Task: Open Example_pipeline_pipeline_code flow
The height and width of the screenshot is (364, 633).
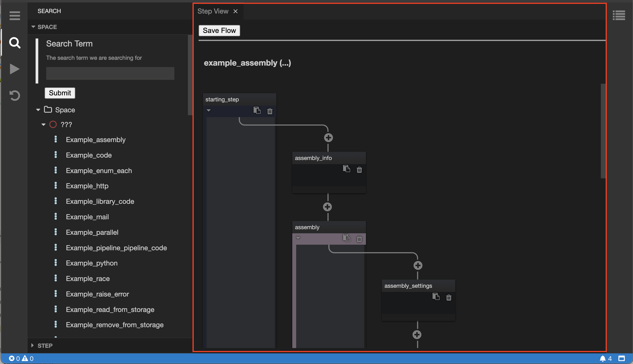Action: tap(116, 248)
